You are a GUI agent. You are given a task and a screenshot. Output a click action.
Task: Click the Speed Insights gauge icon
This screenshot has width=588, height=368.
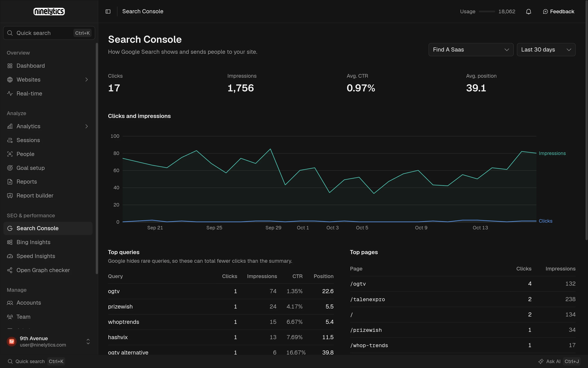click(x=10, y=256)
